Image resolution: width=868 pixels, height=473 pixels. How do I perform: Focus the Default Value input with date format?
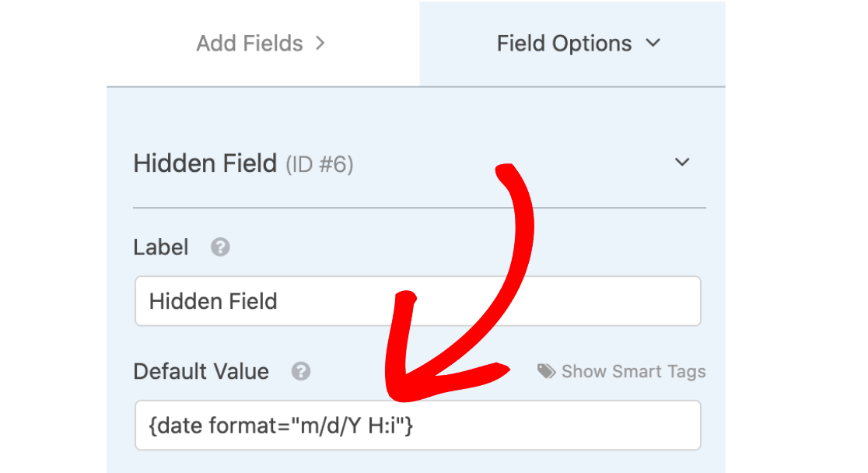coord(418,426)
